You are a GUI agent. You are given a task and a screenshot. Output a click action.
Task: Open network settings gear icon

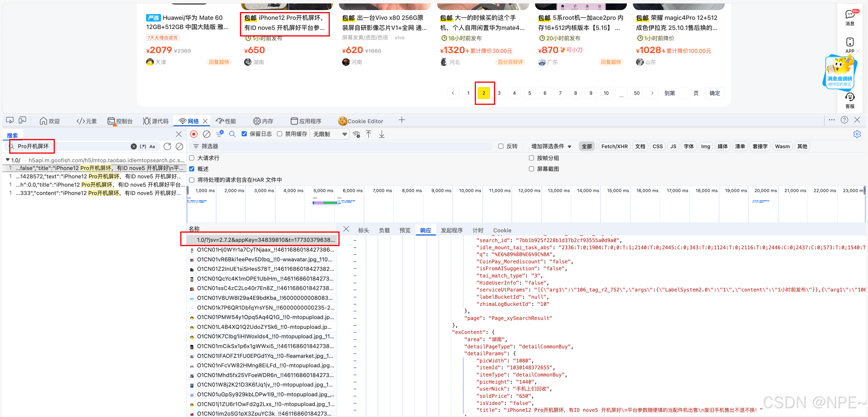(x=857, y=134)
